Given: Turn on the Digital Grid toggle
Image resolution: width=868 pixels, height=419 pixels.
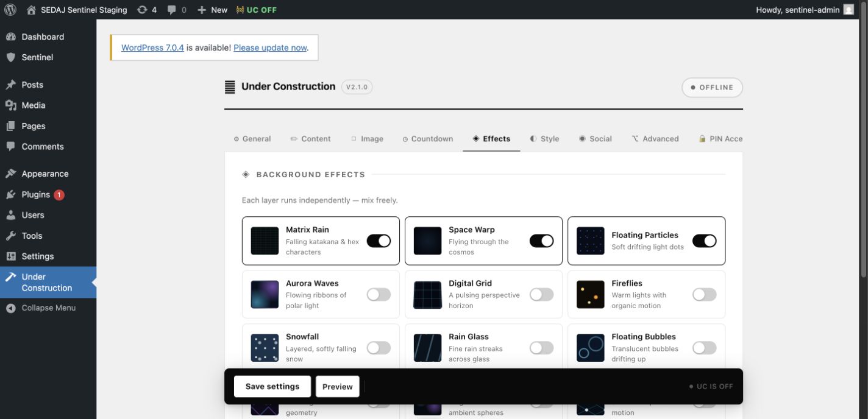Looking at the screenshot, I should tap(541, 294).
